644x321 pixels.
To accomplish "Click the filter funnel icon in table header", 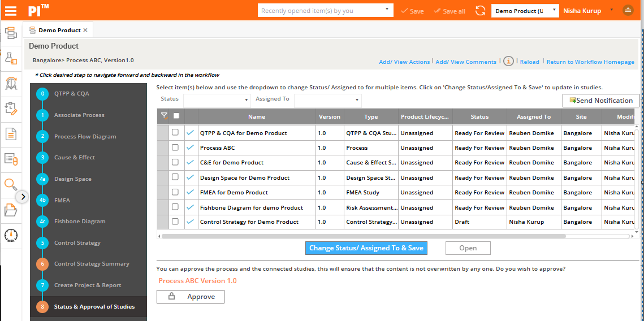I will 165,116.
